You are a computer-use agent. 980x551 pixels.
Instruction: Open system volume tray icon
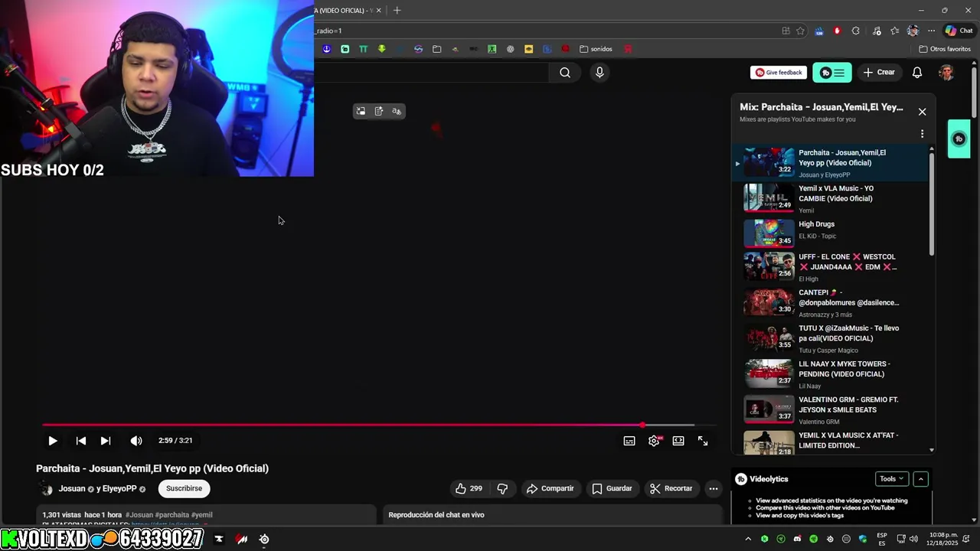[913, 539]
